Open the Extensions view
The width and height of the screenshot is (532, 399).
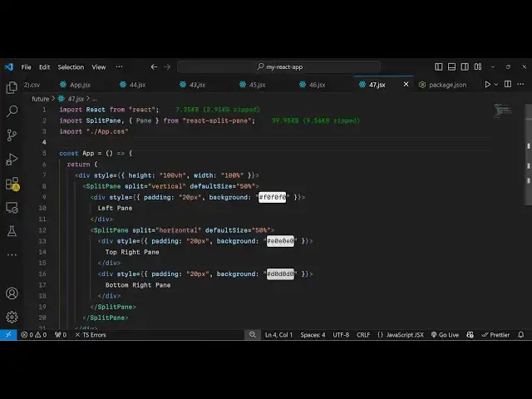pyautogui.click(x=12, y=184)
